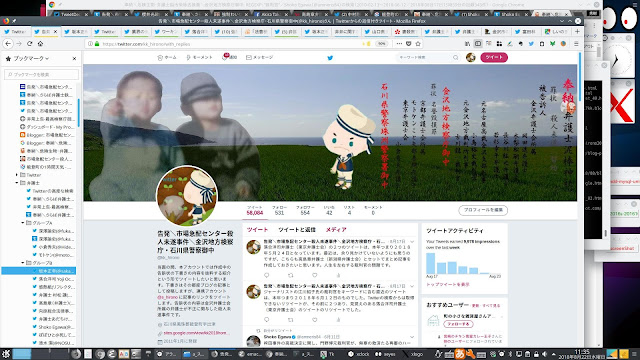Open Twitter メッセージ nav item
The image size is (640, 360).
[260, 58]
